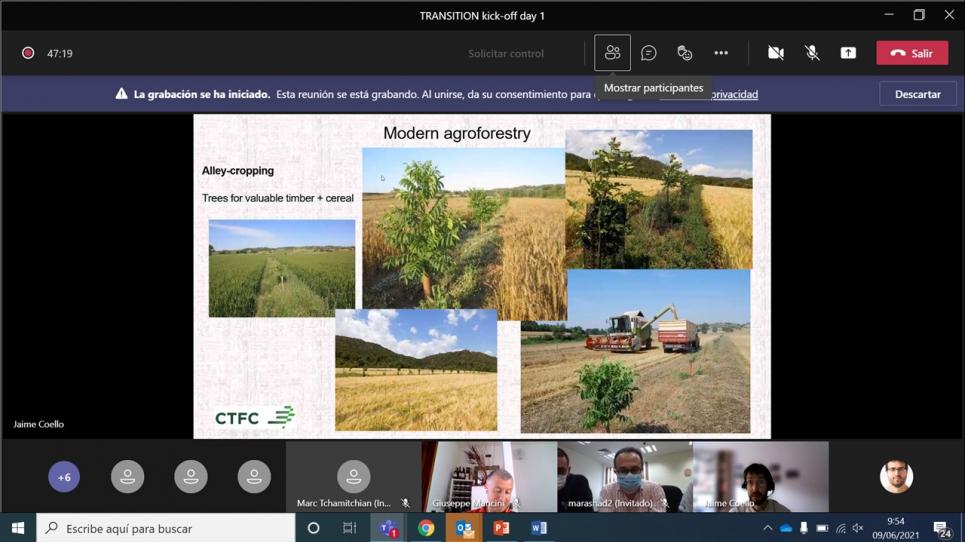The image size is (965, 542).
Task: Open Microsoft Teams in the taskbar
Action: (388, 528)
